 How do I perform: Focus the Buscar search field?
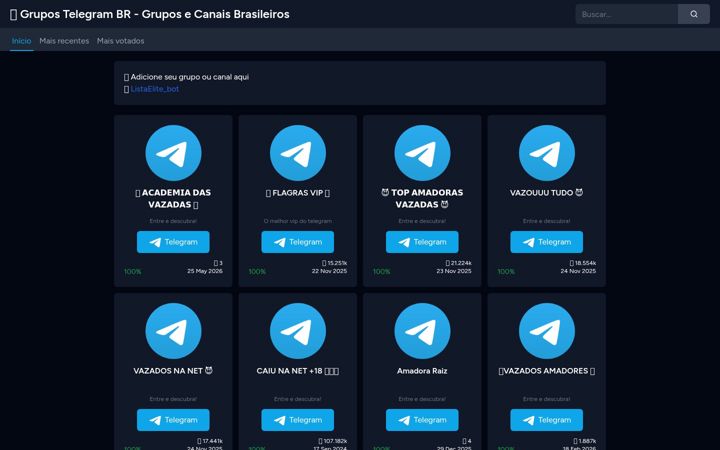627,14
